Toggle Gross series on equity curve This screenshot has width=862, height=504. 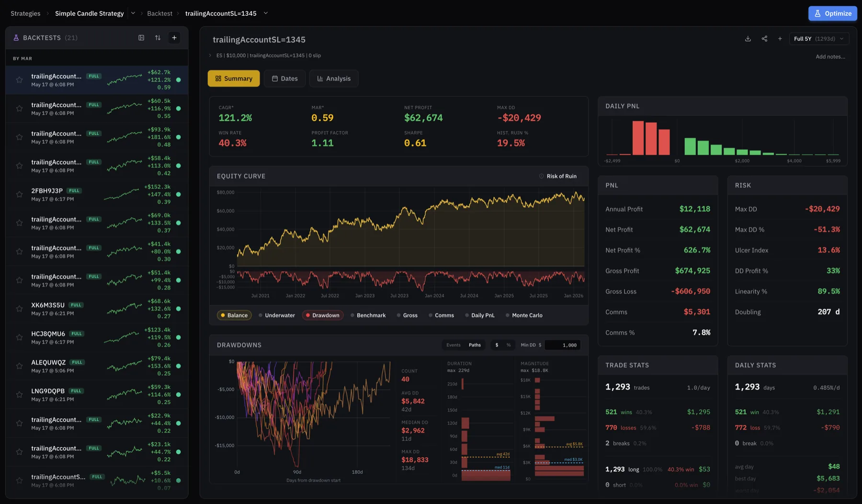407,315
